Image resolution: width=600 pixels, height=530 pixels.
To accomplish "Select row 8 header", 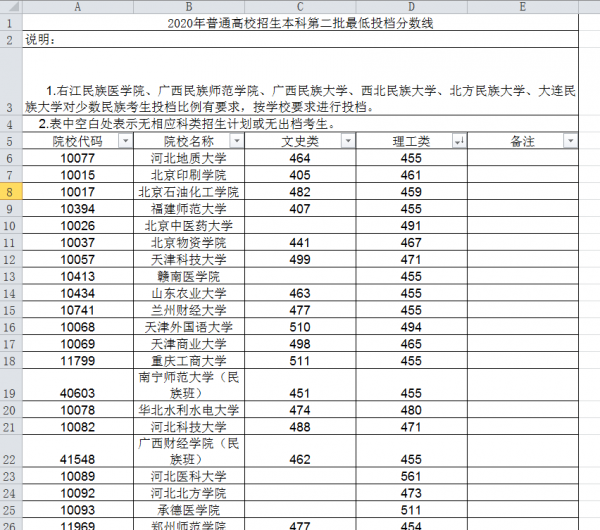I will pyautogui.click(x=11, y=192).
